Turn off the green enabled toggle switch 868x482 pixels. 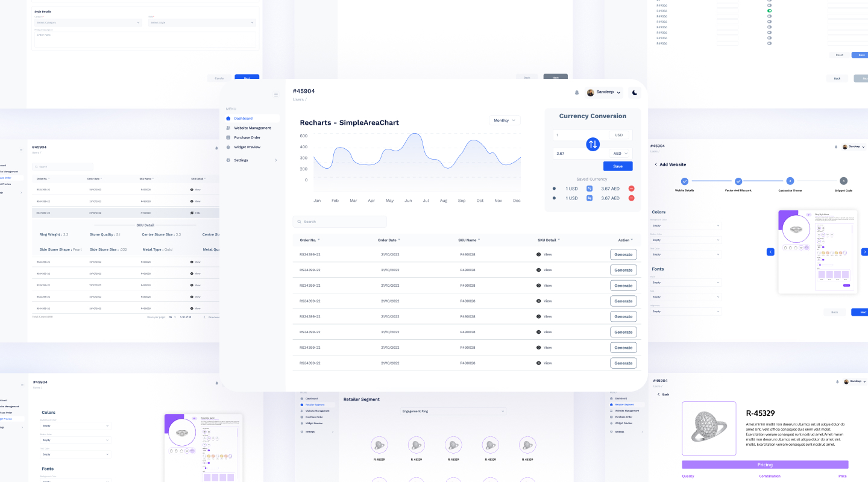(770, 11)
